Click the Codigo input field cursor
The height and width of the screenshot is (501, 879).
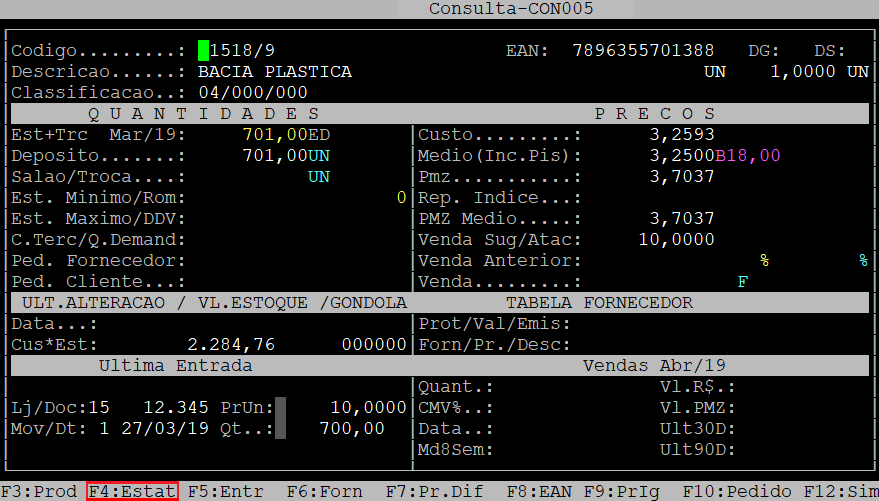tap(203, 50)
